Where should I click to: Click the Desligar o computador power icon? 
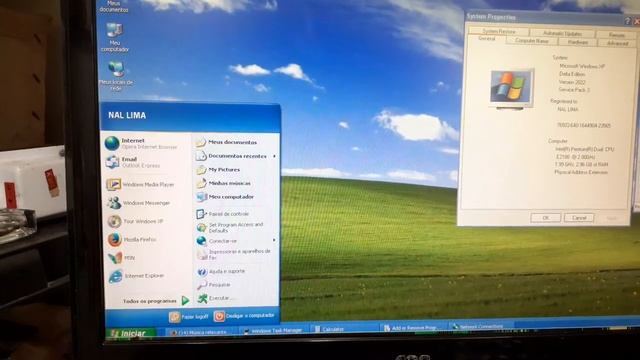[x=219, y=316]
